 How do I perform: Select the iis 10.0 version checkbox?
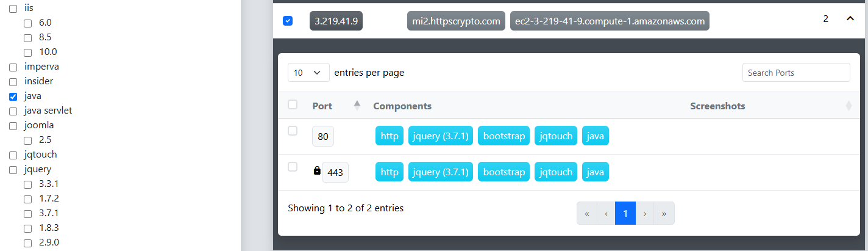(x=28, y=53)
